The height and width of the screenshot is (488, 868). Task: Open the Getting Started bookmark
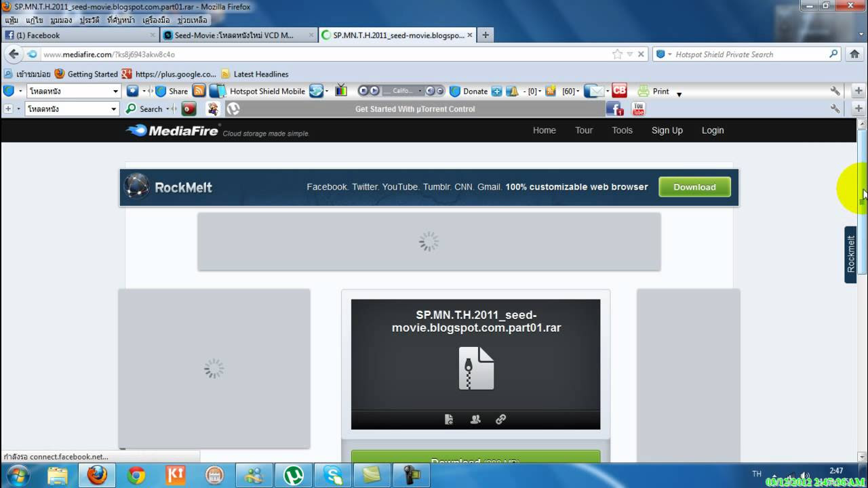pos(86,74)
